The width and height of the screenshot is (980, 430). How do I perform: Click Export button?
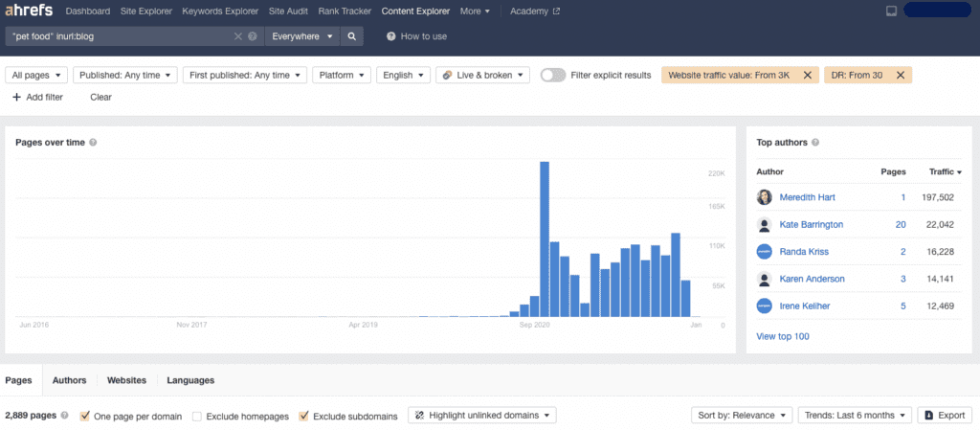[x=945, y=415]
